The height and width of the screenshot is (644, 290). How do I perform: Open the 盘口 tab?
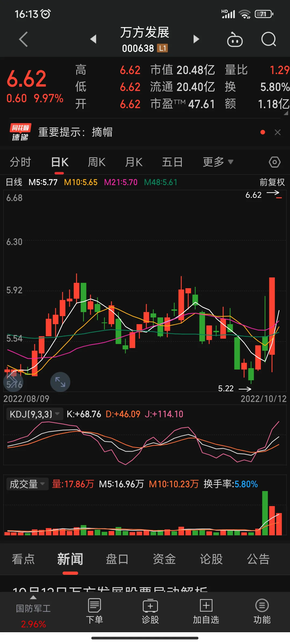tap(117, 559)
